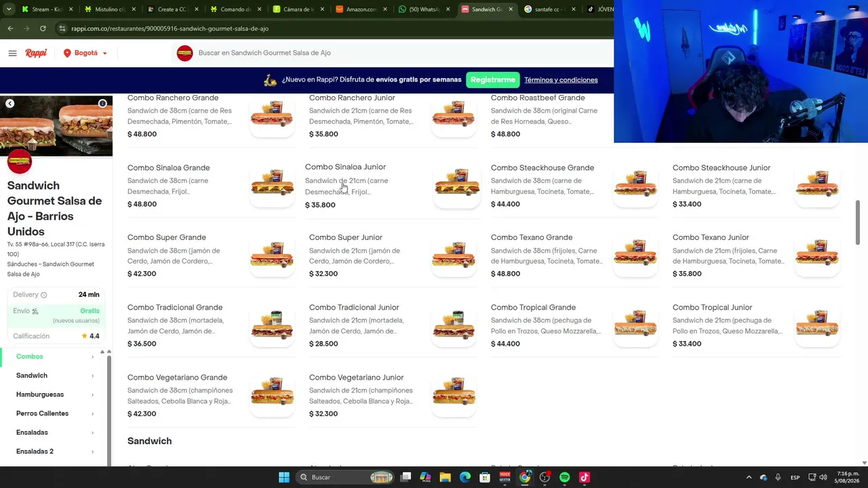Click the Registrarme button
The image size is (868, 488).
[x=493, y=80]
